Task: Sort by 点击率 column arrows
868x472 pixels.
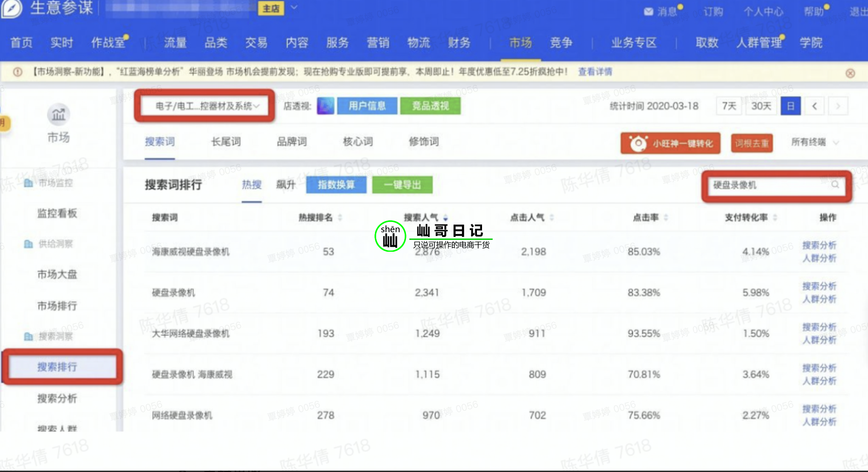Action: pyautogui.click(x=666, y=218)
